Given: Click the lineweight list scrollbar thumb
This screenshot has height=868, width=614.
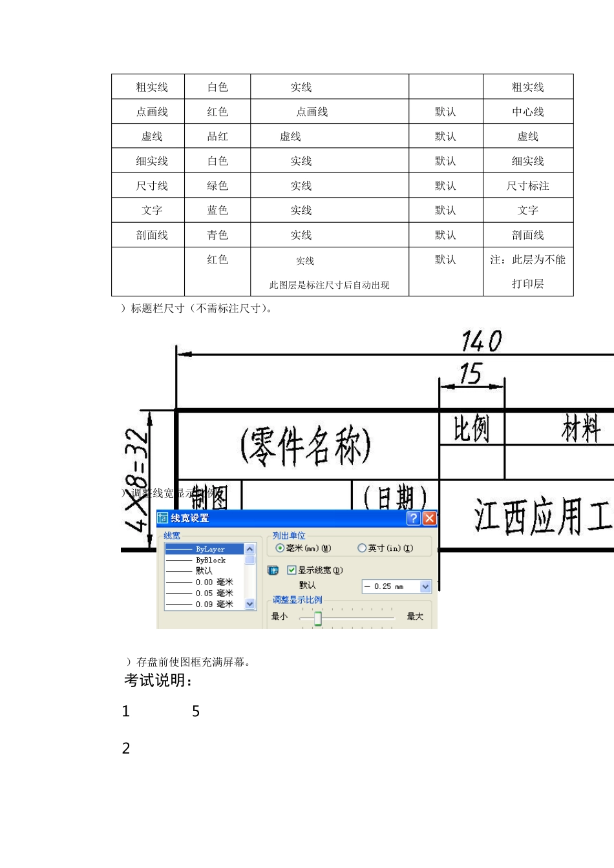Looking at the screenshot, I should coord(250,559).
